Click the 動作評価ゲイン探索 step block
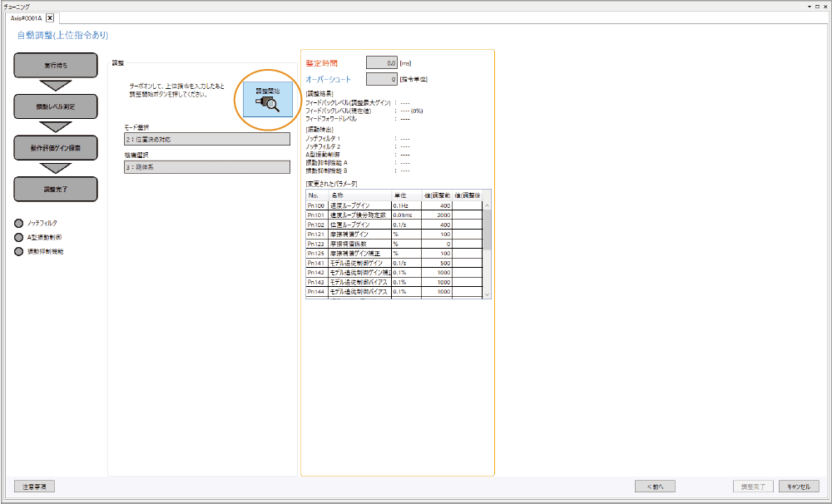This screenshot has height=504, width=832. click(57, 147)
